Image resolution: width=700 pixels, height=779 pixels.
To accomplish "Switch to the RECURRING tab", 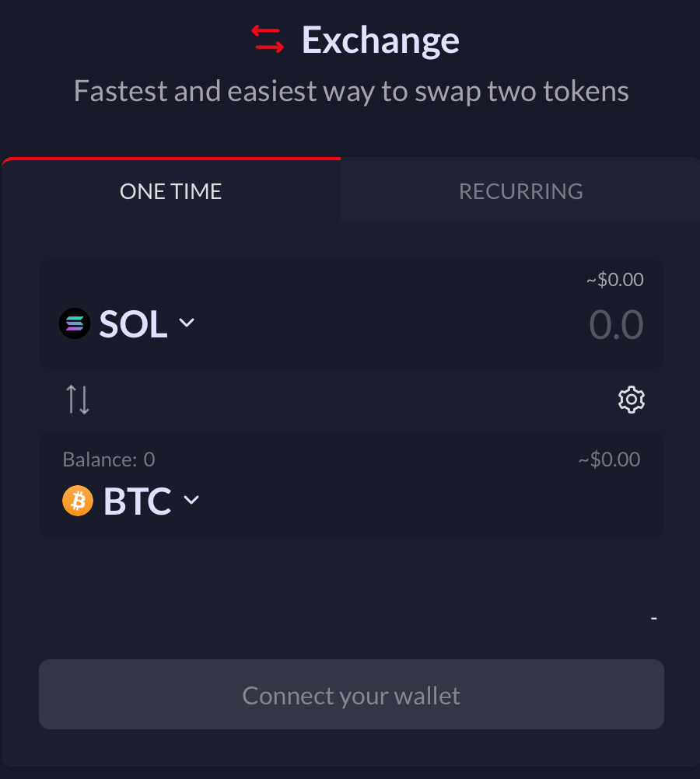I will [520, 191].
